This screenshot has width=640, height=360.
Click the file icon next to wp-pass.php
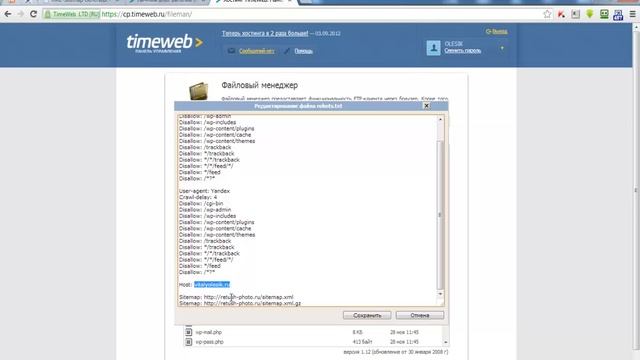coord(188,342)
